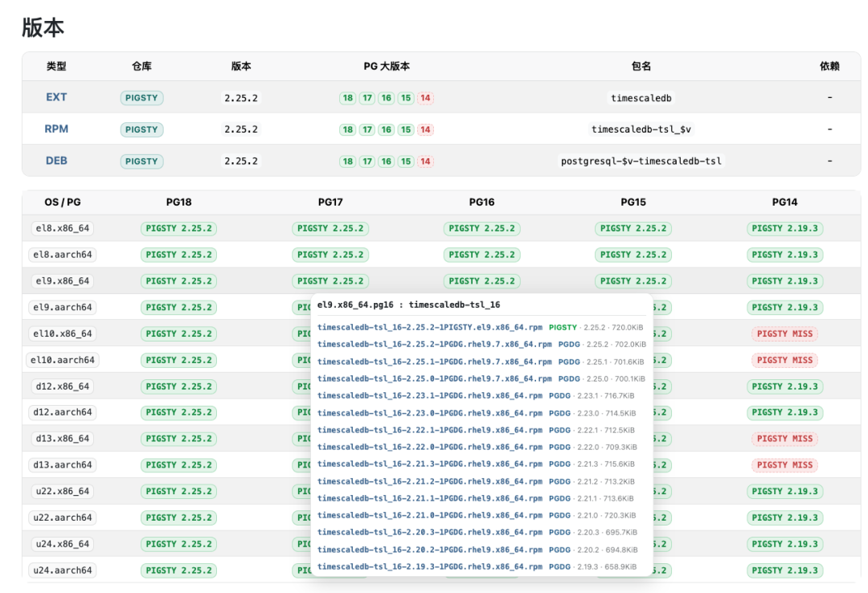The image size is (868, 593).
Task: Select PG 14 badge in the RPM row
Action: 425,129
